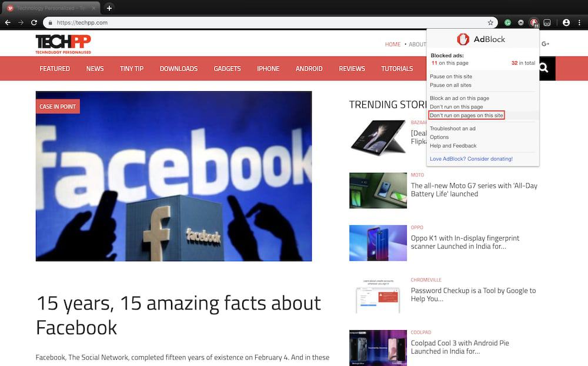The width and height of the screenshot is (588, 366).
Task: Open the all-new Moto G7 series headline
Action: [474, 189]
